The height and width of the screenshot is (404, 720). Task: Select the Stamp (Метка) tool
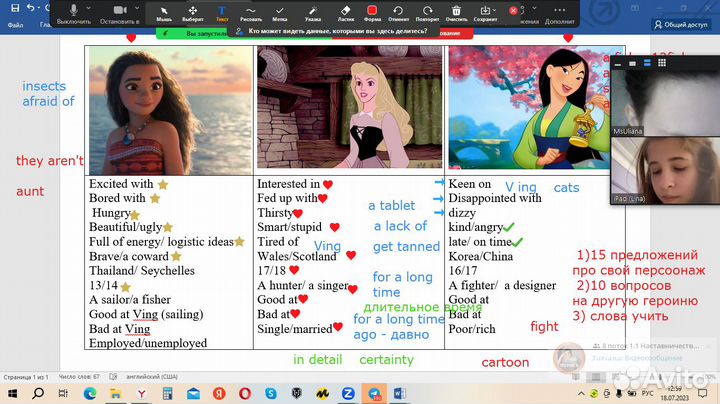(281, 13)
